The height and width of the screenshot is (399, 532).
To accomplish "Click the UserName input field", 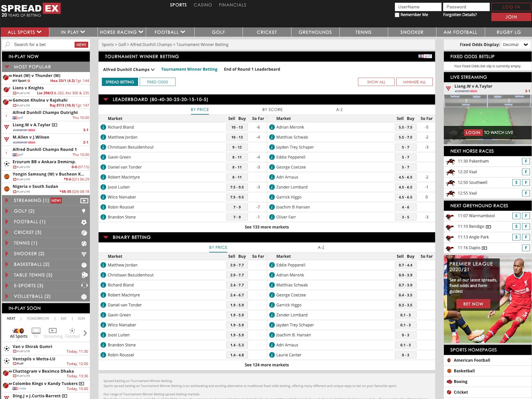I will [x=418, y=7].
